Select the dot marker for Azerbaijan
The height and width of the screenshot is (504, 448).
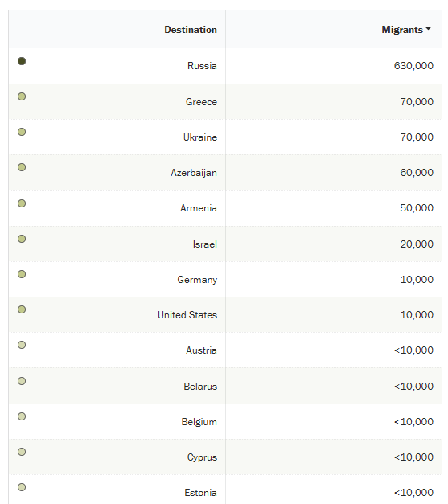tap(22, 167)
